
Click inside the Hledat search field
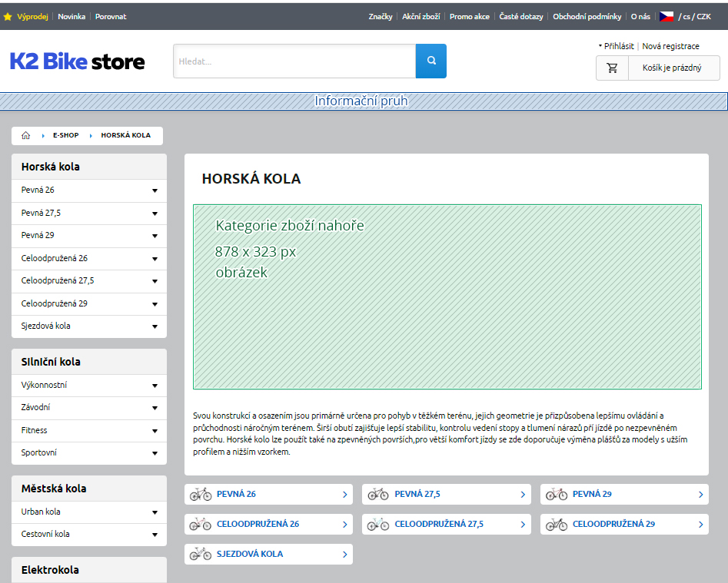coord(292,61)
